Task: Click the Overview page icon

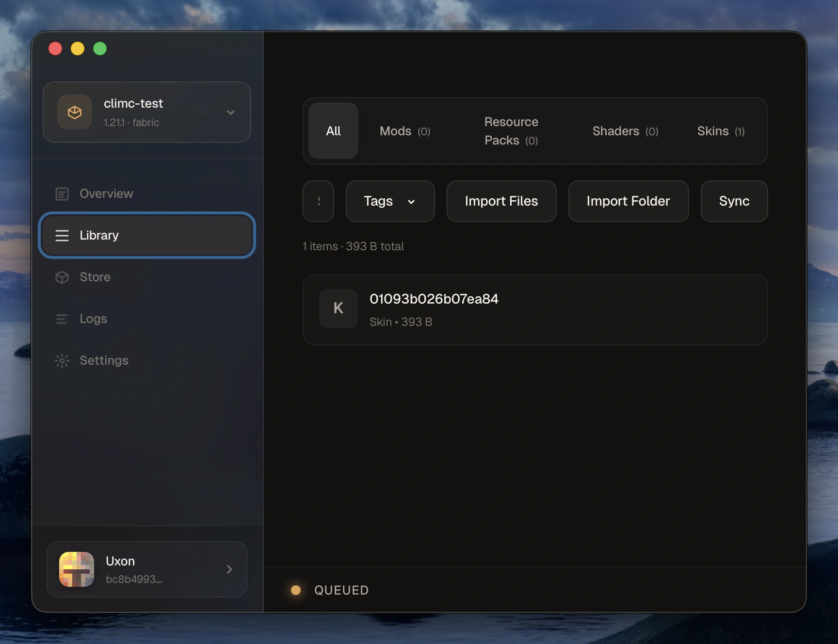Action: coord(62,193)
